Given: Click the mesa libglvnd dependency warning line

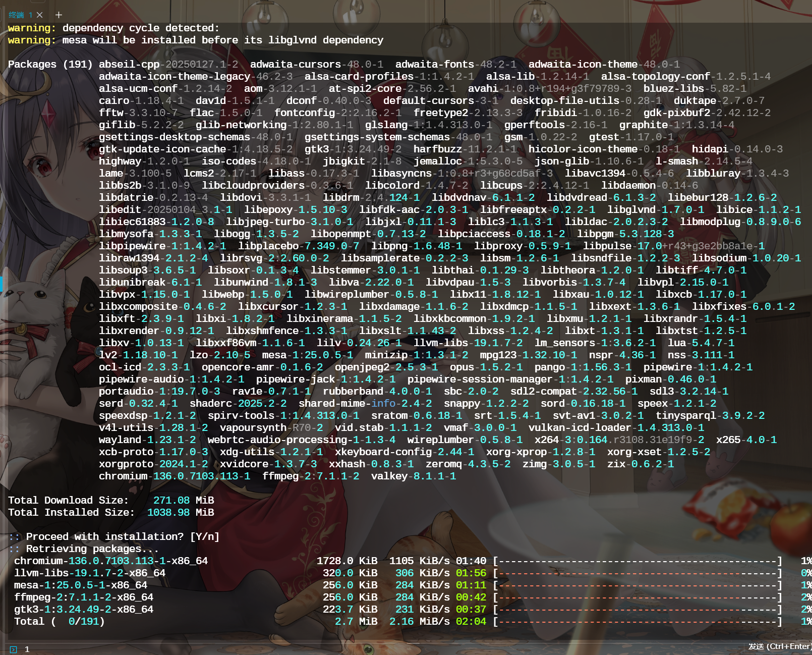Looking at the screenshot, I should tap(222, 40).
